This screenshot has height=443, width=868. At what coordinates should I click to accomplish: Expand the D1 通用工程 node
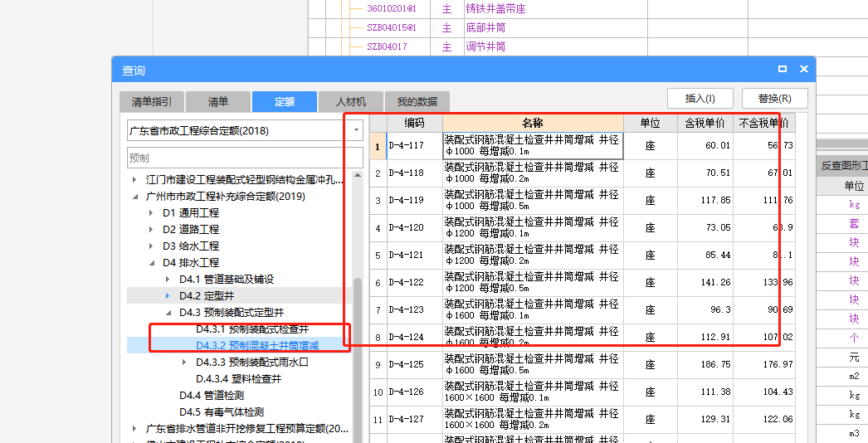coord(151,213)
